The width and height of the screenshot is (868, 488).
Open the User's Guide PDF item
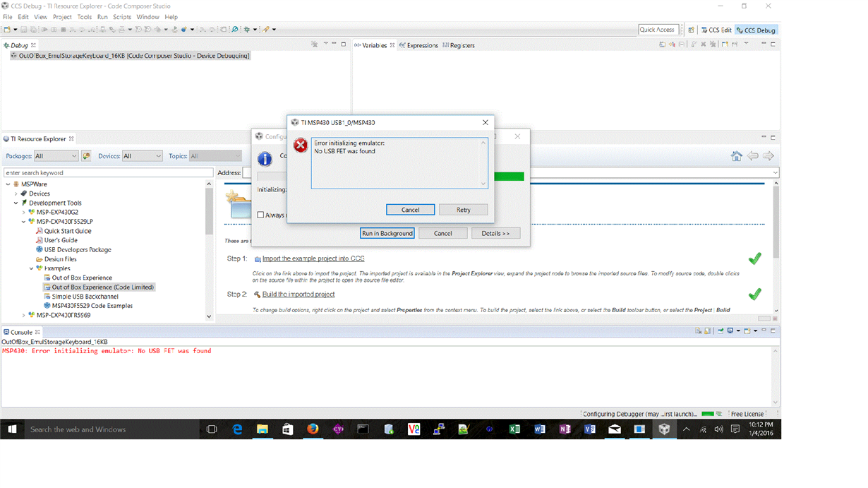tap(56, 240)
